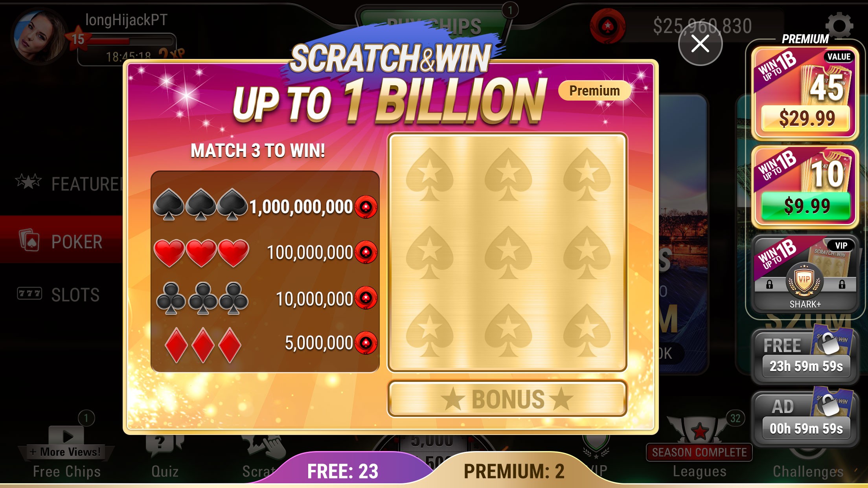This screenshot has height=488, width=868.
Task: Scratch the center spade on the gold card
Action: (x=508, y=252)
